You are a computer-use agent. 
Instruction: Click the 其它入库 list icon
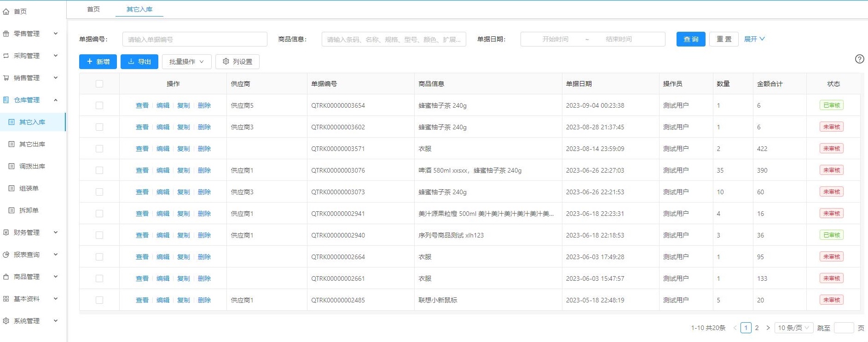tap(12, 122)
